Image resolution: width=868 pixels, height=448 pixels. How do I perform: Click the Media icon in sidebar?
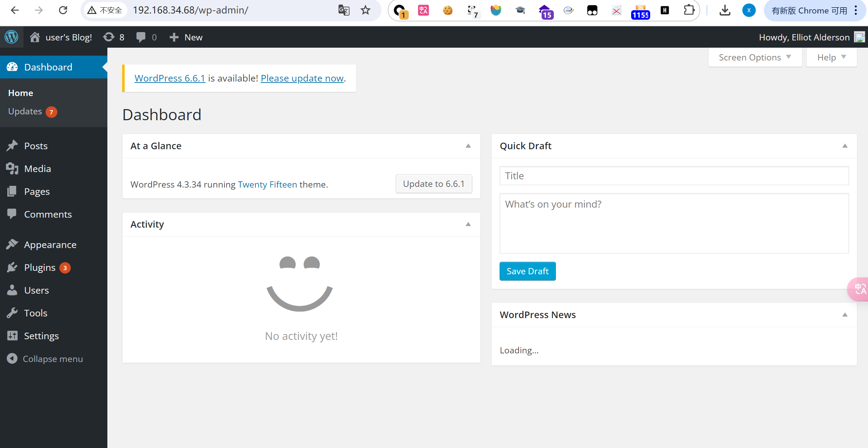pos(12,168)
